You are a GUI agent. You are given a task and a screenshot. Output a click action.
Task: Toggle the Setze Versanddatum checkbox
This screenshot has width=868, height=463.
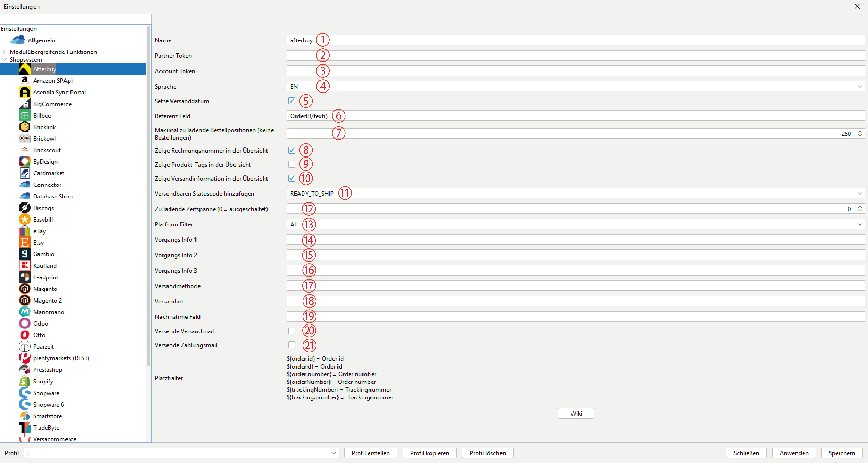[292, 101]
